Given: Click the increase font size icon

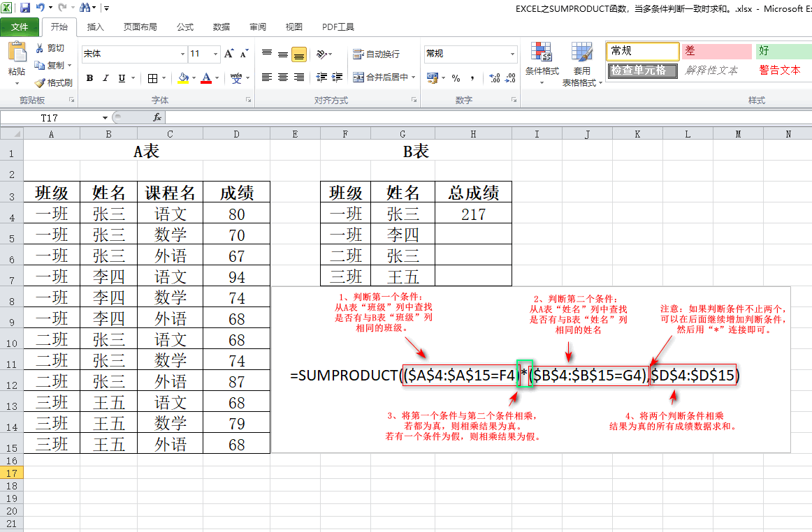Looking at the screenshot, I should 229,54.
